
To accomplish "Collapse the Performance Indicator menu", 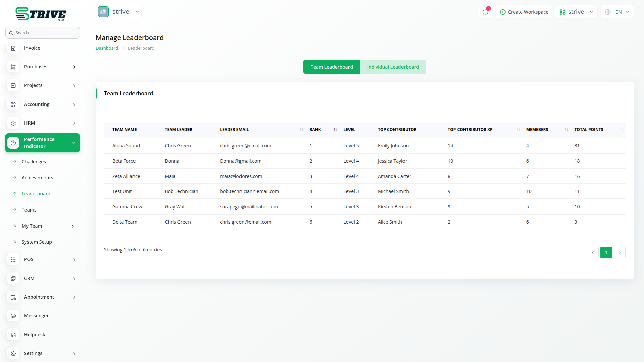I will click(74, 143).
